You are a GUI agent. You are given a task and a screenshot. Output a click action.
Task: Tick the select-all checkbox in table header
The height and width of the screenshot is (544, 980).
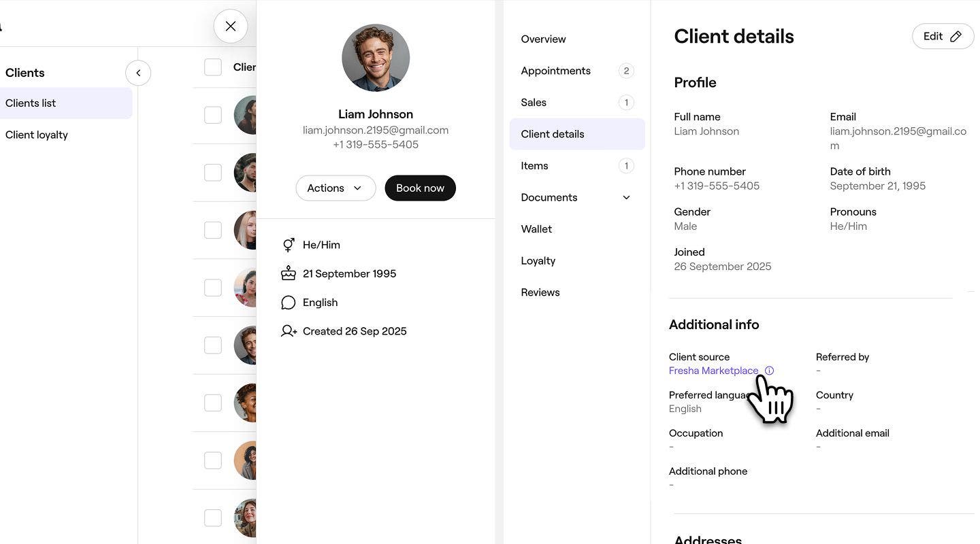pos(213,67)
